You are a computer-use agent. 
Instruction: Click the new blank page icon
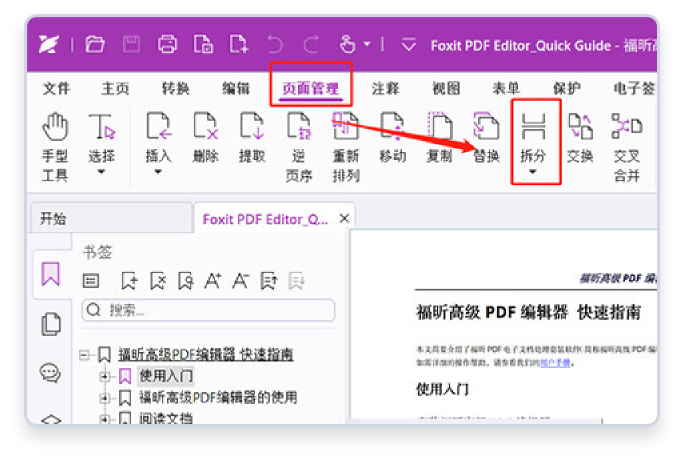239,44
